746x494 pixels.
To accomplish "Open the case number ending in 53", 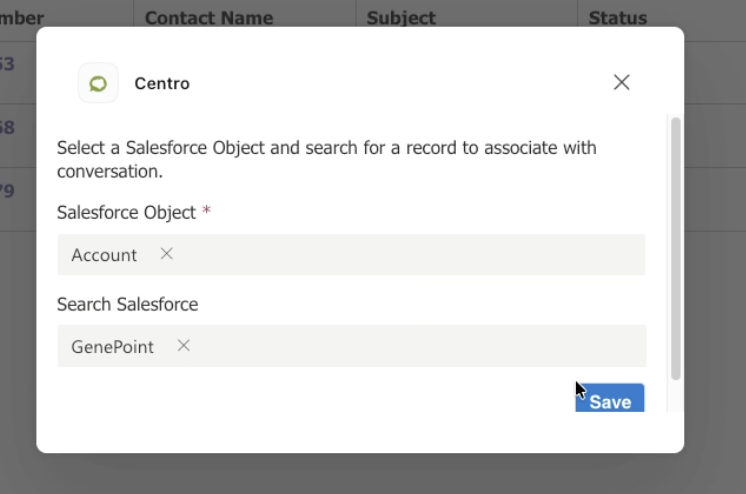I will click(x=7, y=64).
